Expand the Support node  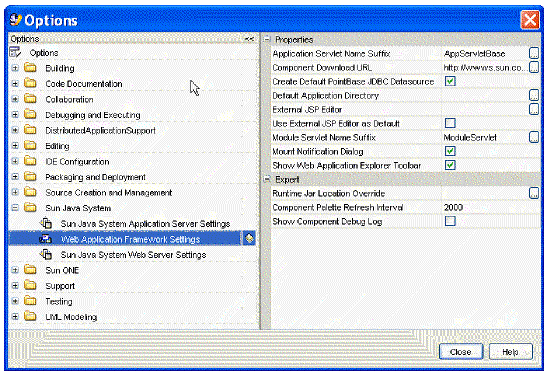click(15, 285)
